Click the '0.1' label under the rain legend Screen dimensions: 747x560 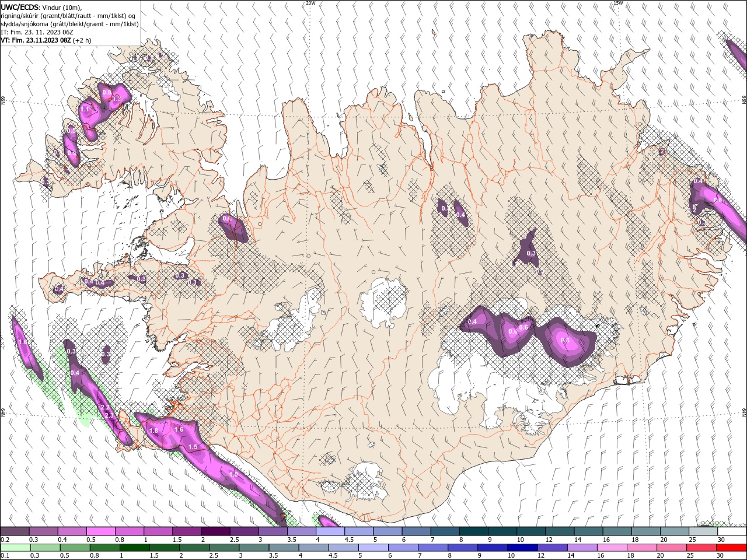click(x=5, y=556)
